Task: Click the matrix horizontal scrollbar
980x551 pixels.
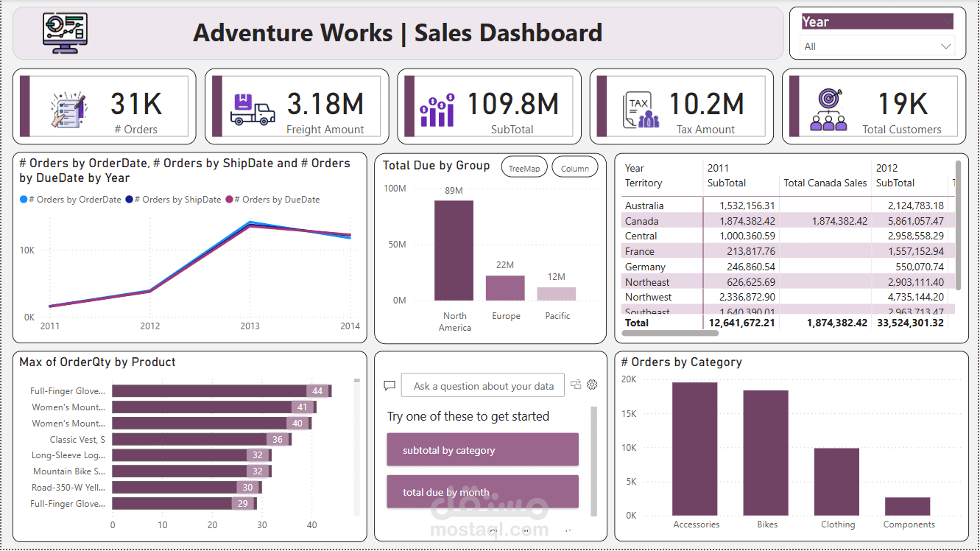Action: tap(671, 333)
